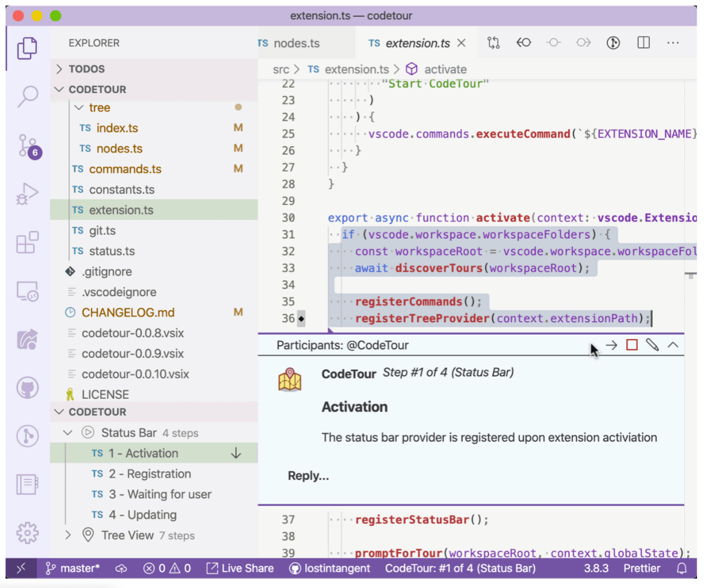Collapse the CodeTour comment panel

(674, 345)
